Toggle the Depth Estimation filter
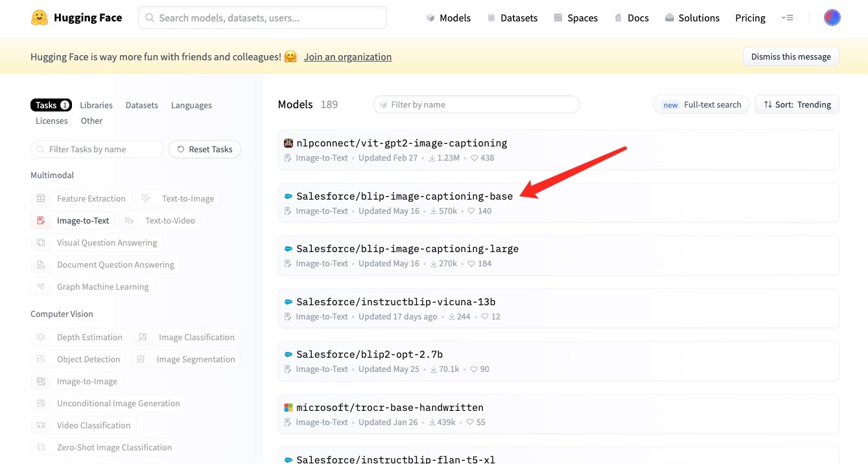Image resolution: width=868 pixels, height=464 pixels. click(79, 337)
